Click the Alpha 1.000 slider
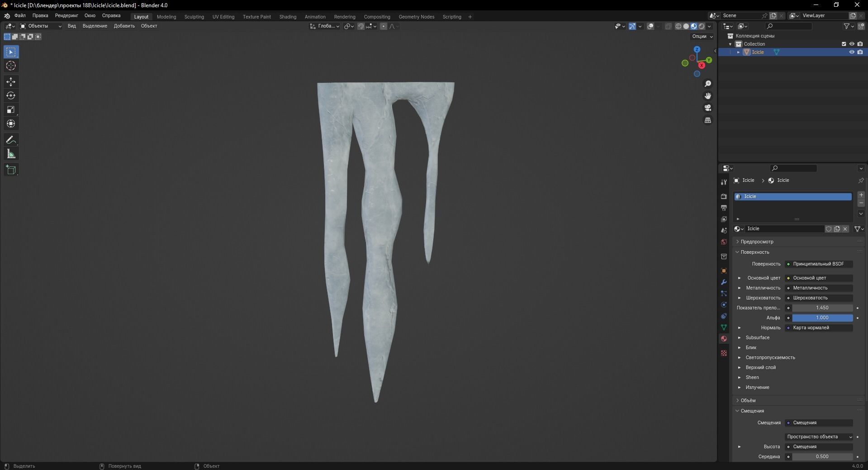Screen dimensions: 868x470 (822, 318)
